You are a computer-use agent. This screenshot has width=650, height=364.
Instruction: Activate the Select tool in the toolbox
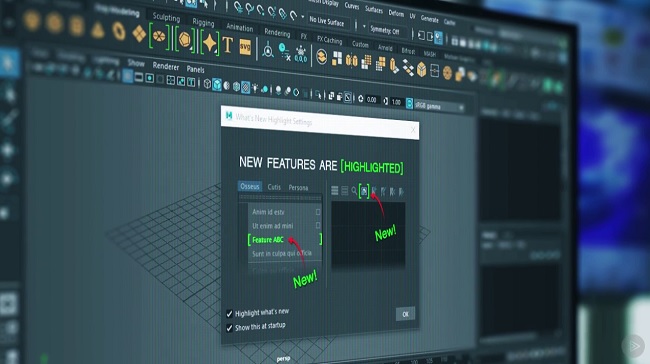(x=8, y=63)
